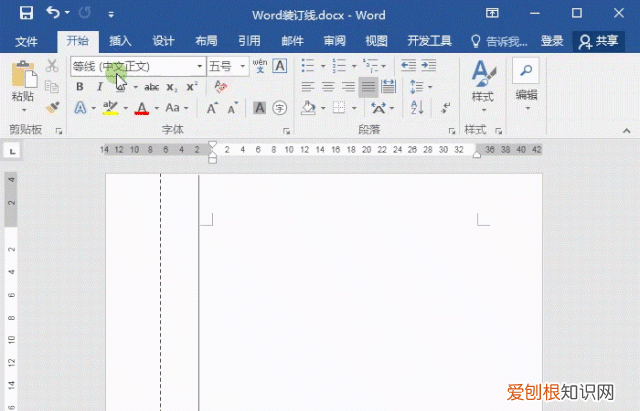Toggle Italic formatting

coord(98,87)
